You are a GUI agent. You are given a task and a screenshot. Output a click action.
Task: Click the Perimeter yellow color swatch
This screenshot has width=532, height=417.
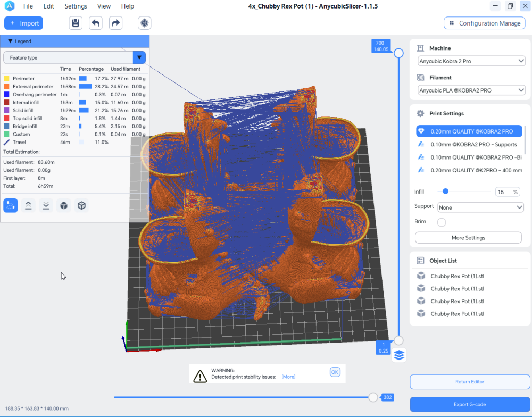pyautogui.click(x=6, y=78)
